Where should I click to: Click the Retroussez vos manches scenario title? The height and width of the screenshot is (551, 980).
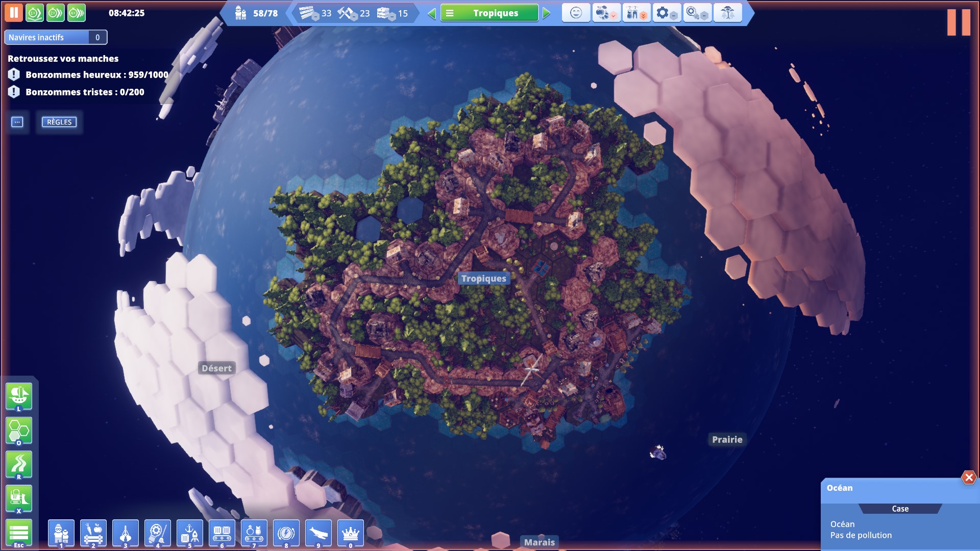63,59
